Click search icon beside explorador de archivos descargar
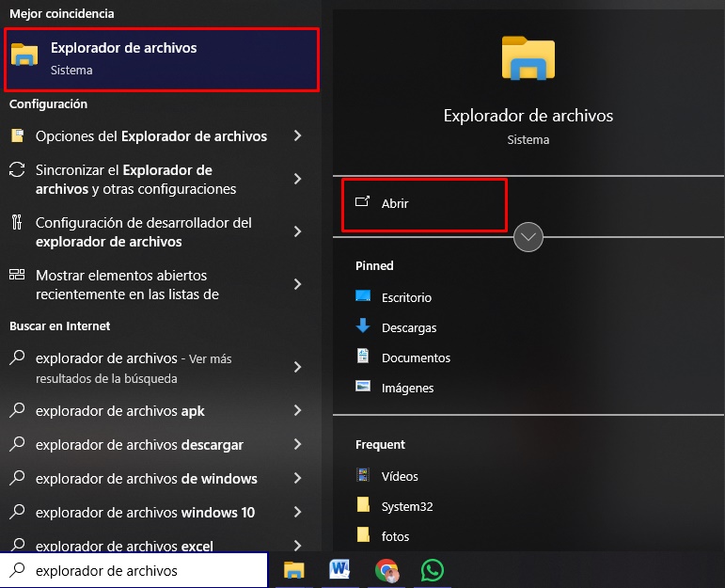This screenshot has height=588, width=725. [17, 444]
